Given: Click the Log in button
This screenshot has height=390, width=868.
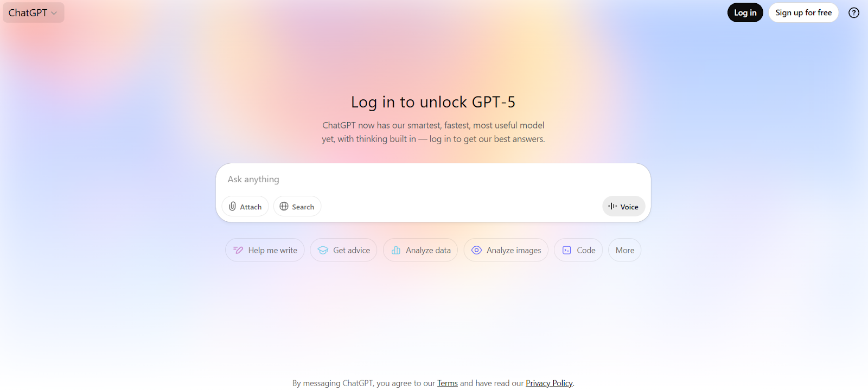Looking at the screenshot, I should click(745, 12).
